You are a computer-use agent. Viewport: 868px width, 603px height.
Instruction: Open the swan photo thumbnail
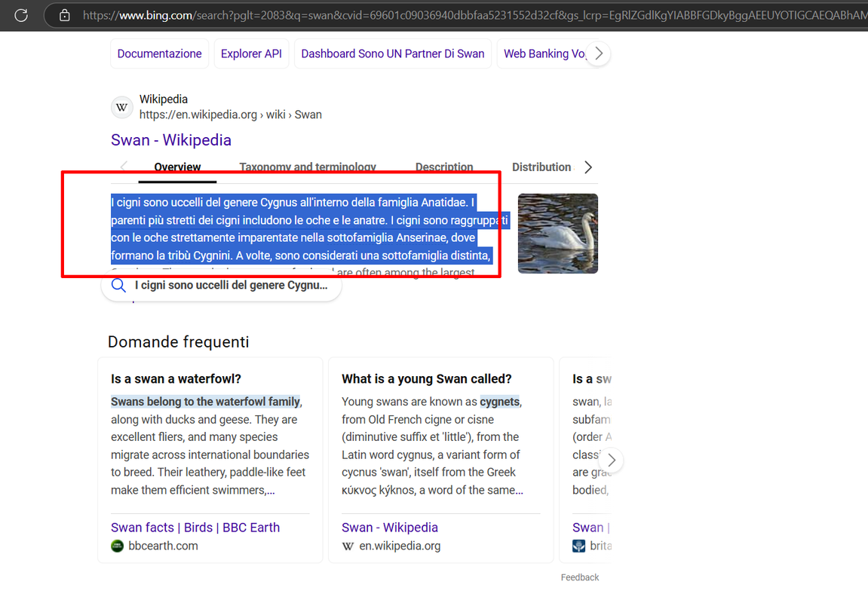point(558,234)
